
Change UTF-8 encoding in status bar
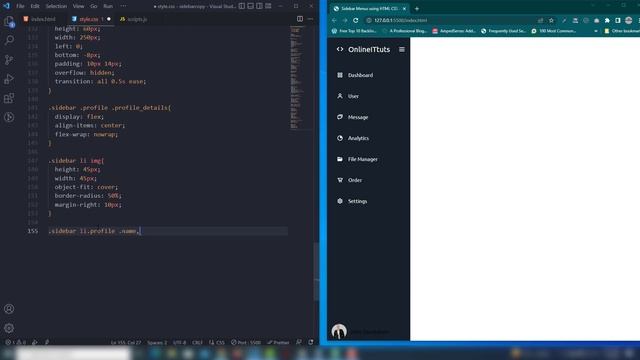coord(180,342)
